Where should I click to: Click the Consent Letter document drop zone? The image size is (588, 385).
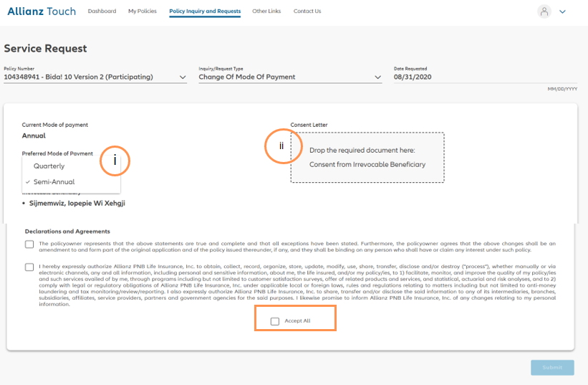[x=367, y=157]
